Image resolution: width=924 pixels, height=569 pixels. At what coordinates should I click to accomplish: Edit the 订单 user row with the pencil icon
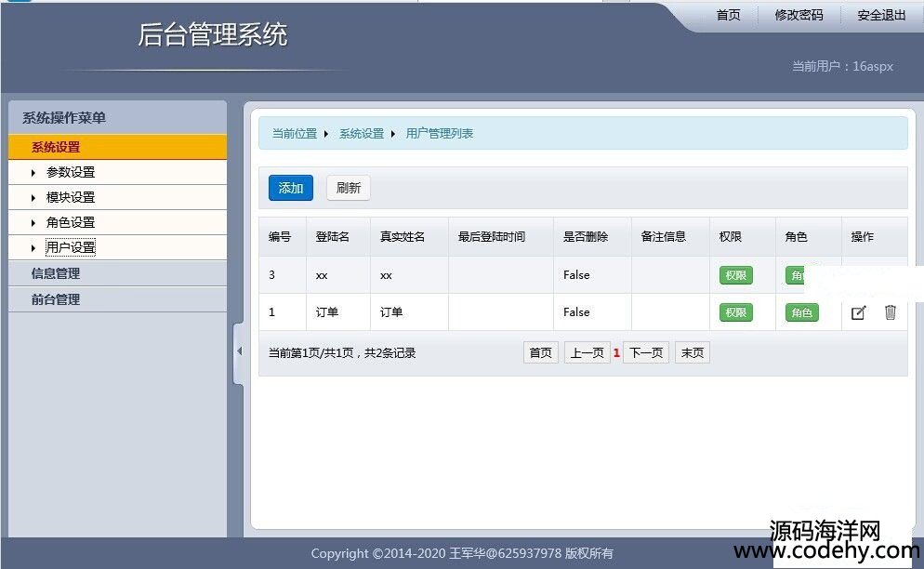(x=859, y=312)
